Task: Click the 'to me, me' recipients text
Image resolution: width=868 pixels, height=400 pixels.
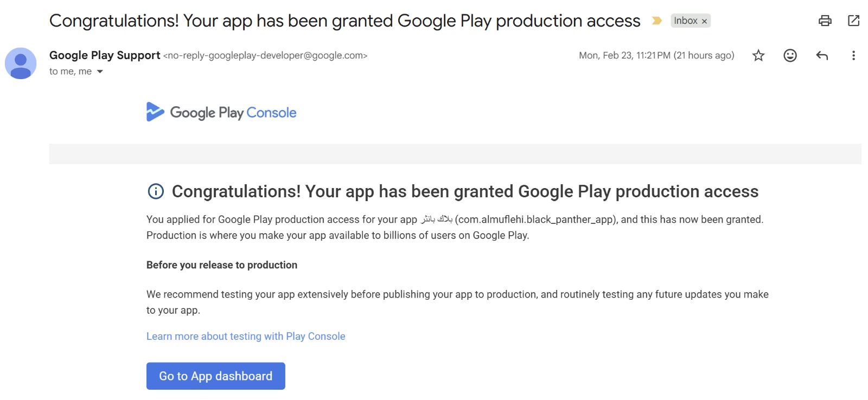Action: tap(71, 72)
